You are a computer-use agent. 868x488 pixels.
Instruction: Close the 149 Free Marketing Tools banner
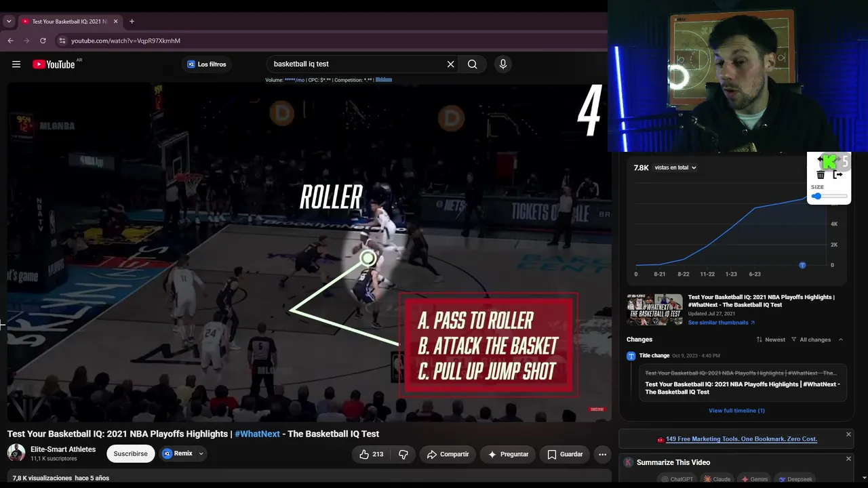[848, 434]
